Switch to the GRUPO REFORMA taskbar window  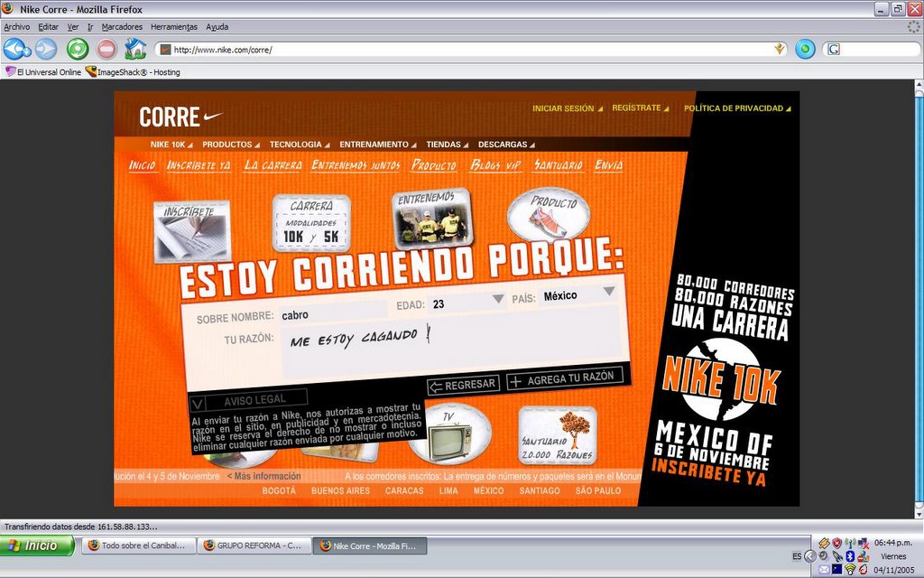tap(253, 545)
